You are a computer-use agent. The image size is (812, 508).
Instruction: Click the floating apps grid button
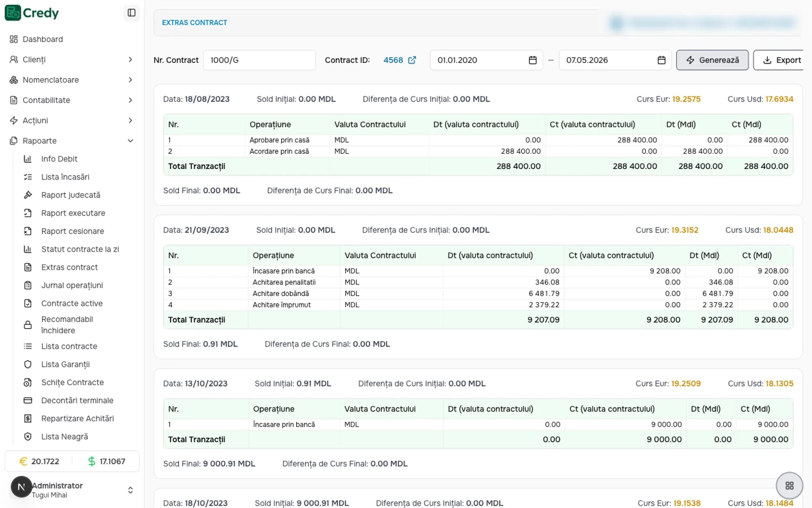tap(789, 486)
